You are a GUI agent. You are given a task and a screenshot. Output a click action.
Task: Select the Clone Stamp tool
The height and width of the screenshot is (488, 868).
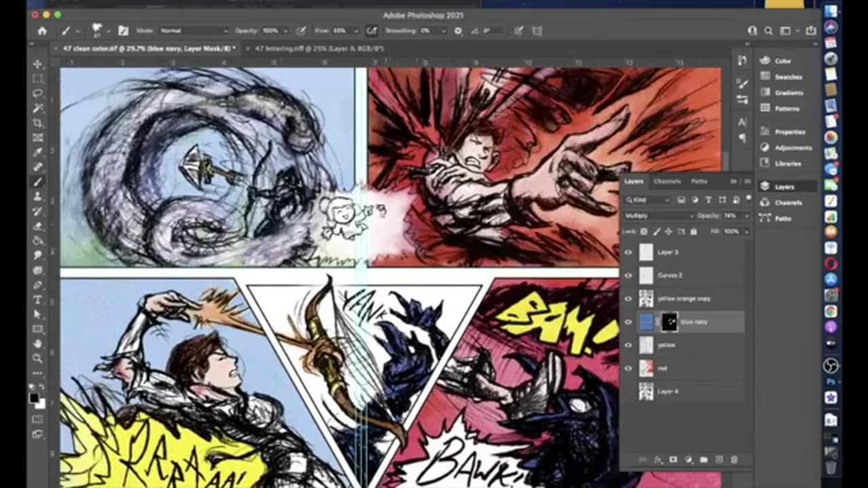click(38, 197)
